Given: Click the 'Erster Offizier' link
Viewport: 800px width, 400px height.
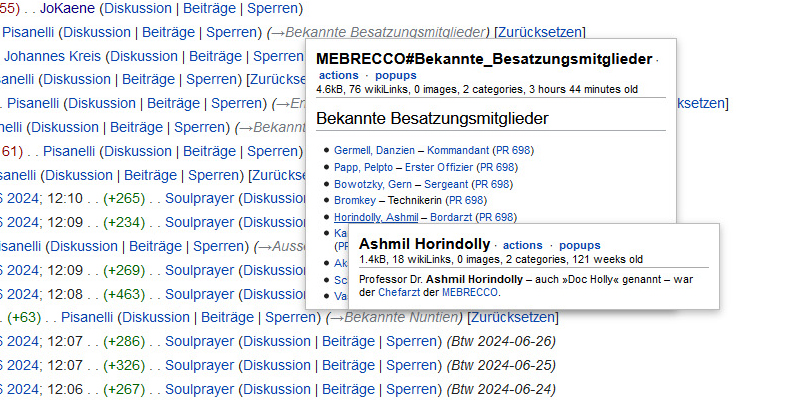Looking at the screenshot, I should (439, 167).
